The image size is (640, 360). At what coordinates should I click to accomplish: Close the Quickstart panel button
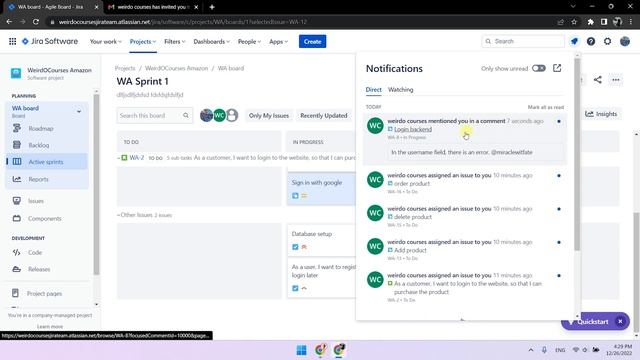tap(620, 322)
